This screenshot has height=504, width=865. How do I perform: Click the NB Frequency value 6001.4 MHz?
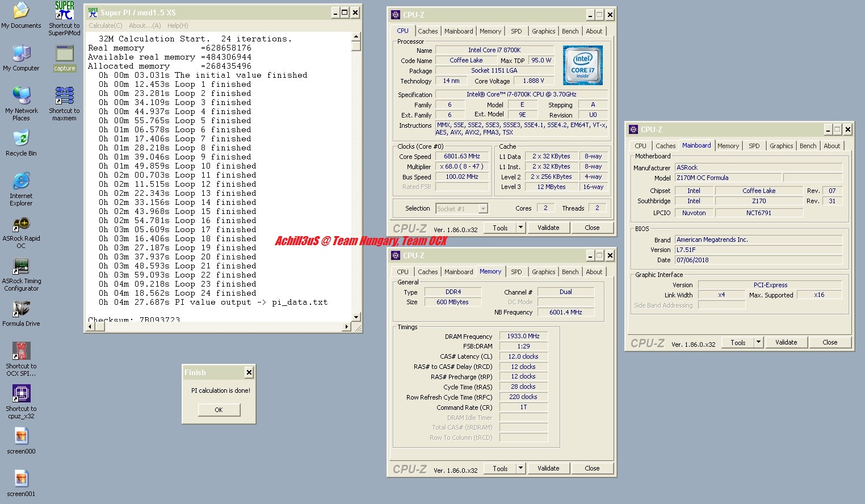(x=566, y=312)
